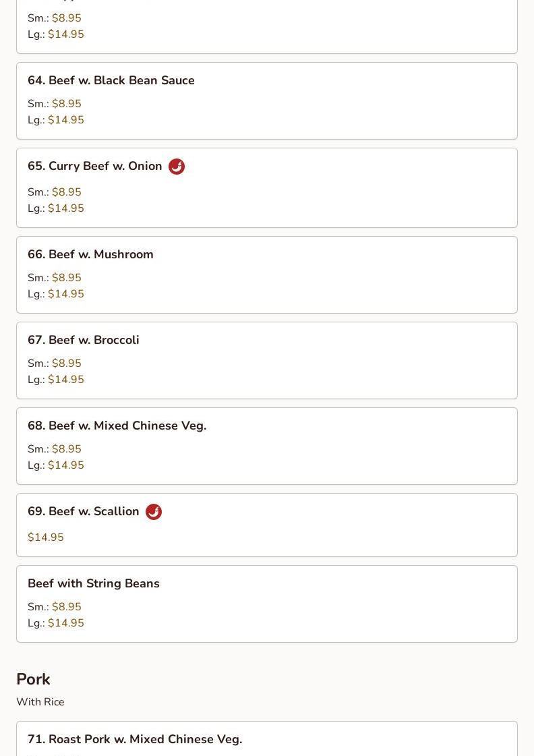Image resolution: width=534 pixels, height=756 pixels.
Task: Click the With Rice subtitle under Pork
Action: pos(40,702)
